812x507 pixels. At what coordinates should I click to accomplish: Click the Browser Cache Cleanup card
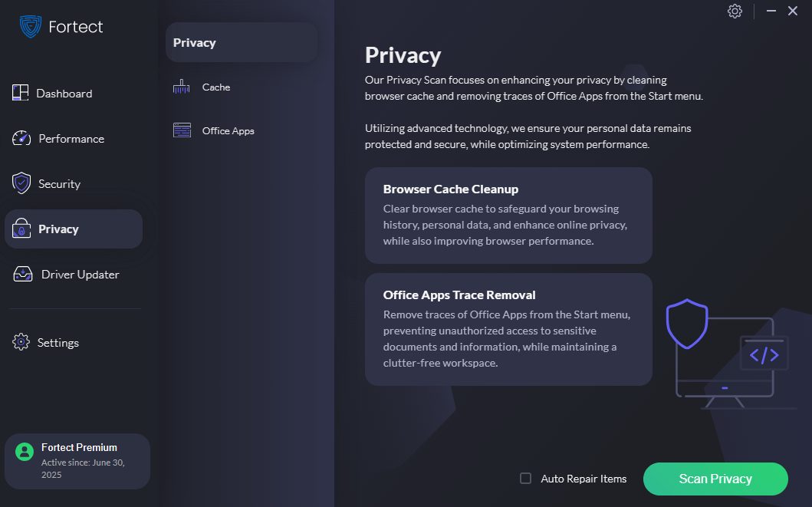pos(508,216)
